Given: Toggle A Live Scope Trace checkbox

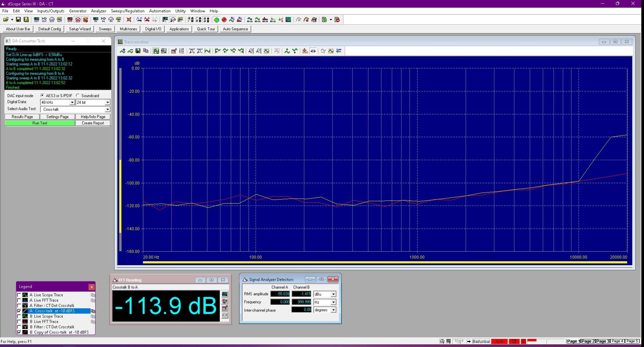Looking at the screenshot, I should tap(19, 295).
